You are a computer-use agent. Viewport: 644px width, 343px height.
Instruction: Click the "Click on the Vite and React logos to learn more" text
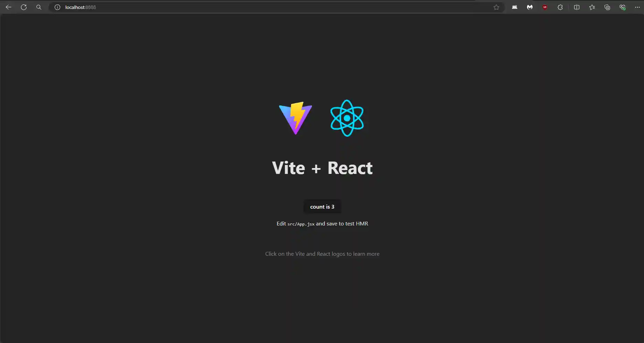pos(322,254)
